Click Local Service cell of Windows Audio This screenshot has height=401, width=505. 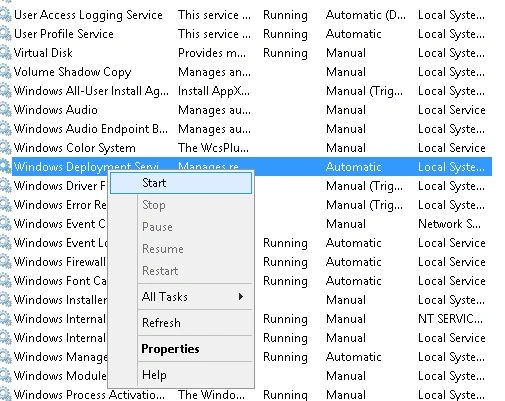point(452,110)
